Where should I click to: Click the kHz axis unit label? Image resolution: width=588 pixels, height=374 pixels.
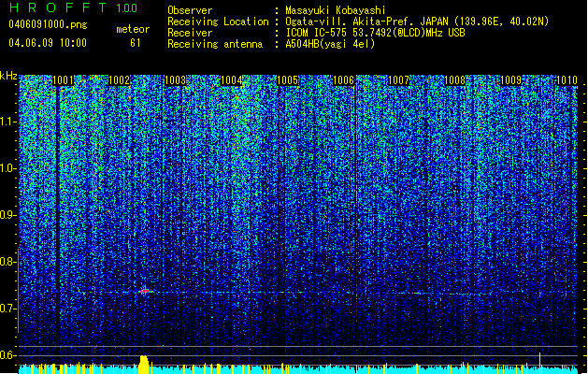(8, 76)
